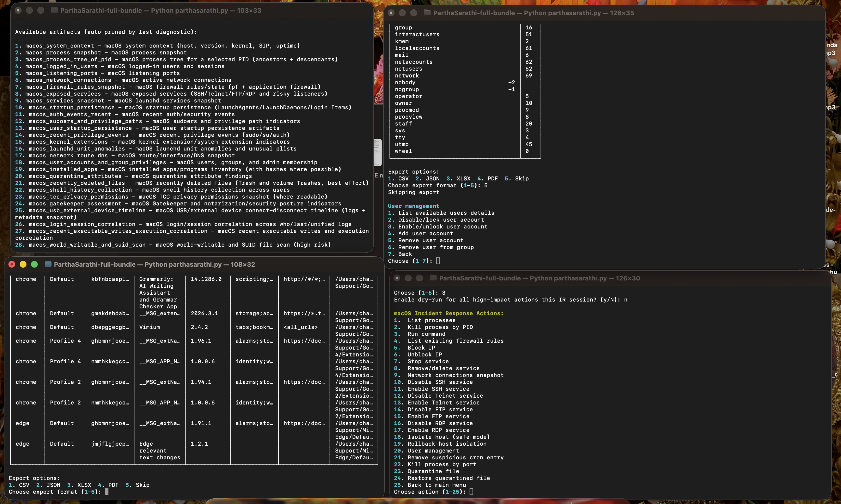Select the '<all_urls>' host permission cell

point(301,327)
